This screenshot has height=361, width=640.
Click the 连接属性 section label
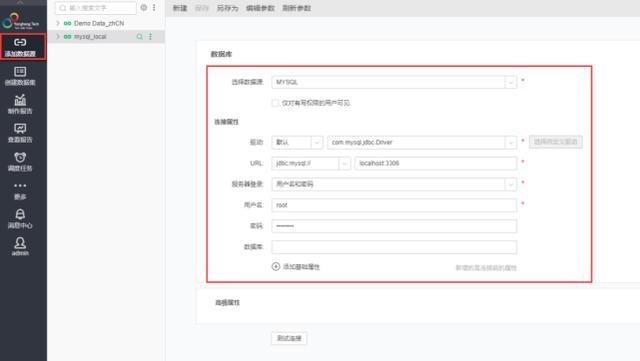pos(227,122)
